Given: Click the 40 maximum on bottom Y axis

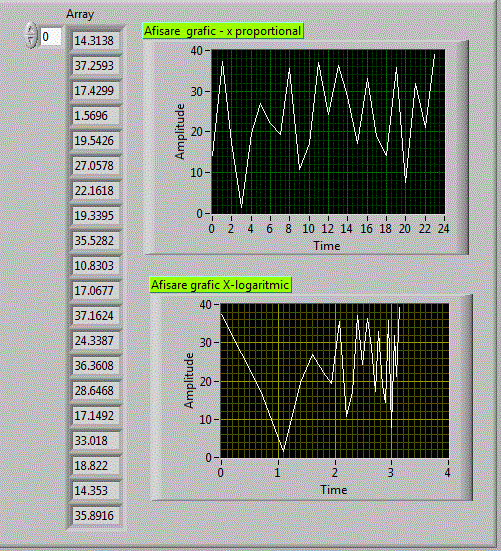Looking at the screenshot, I should [x=206, y=304].
